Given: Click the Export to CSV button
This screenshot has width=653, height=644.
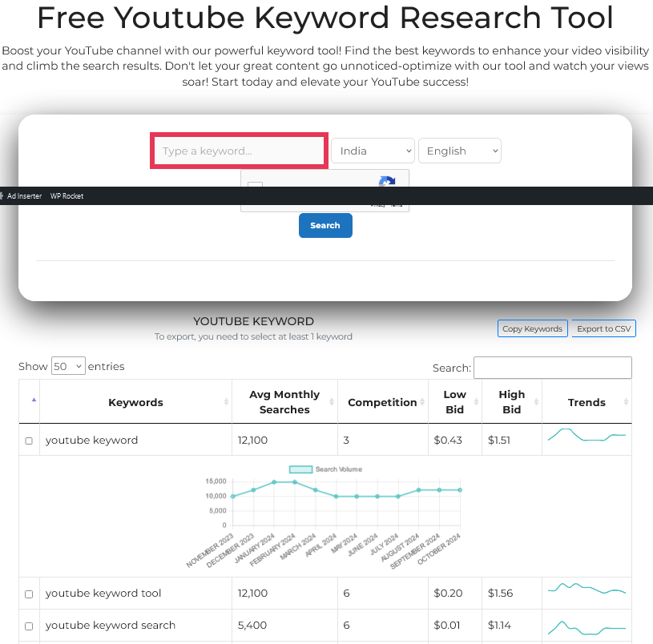Looking at the screenshot, I should click(603, 328).
